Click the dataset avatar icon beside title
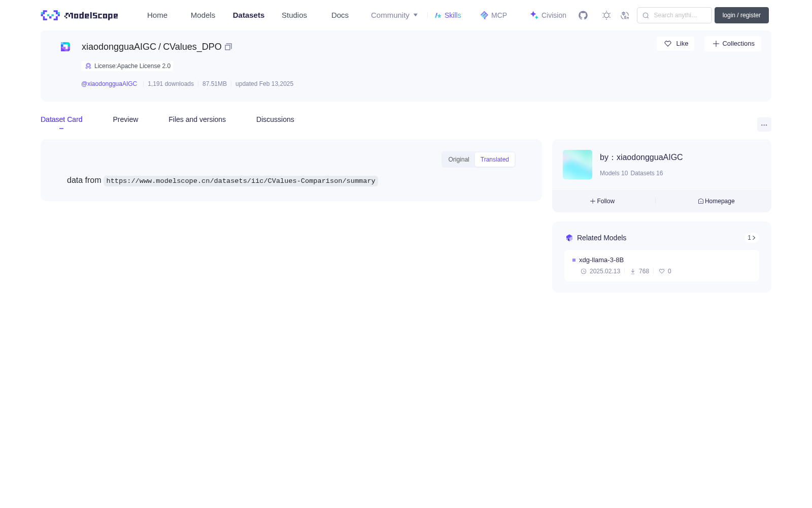 pos(65,47)
